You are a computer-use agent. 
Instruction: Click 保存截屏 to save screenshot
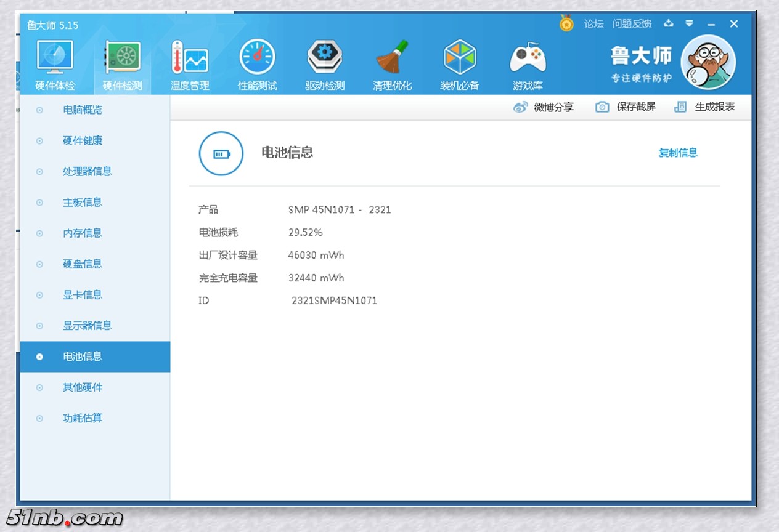pos(626,107)
